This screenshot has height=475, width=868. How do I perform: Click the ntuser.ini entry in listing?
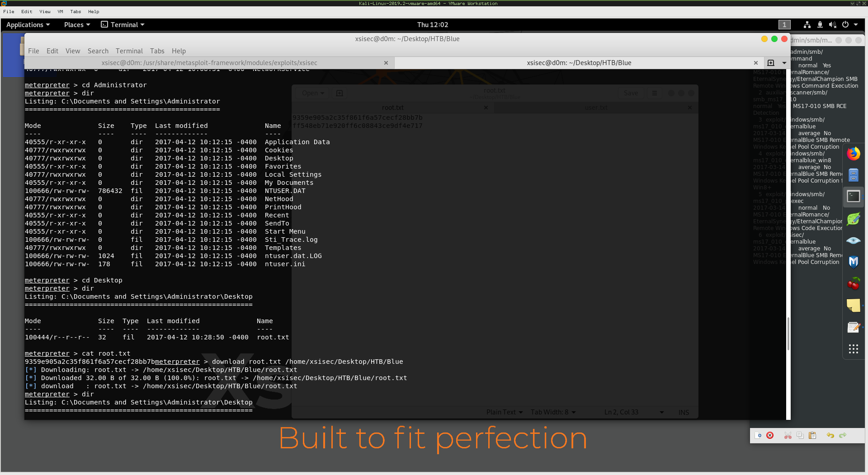click(x=285, y=264)
